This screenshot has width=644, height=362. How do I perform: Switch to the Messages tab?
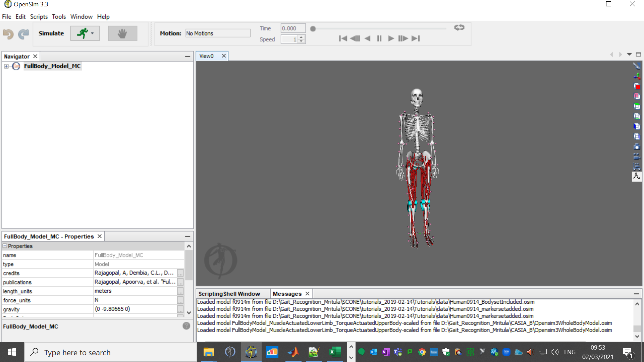tap(287, 294)
